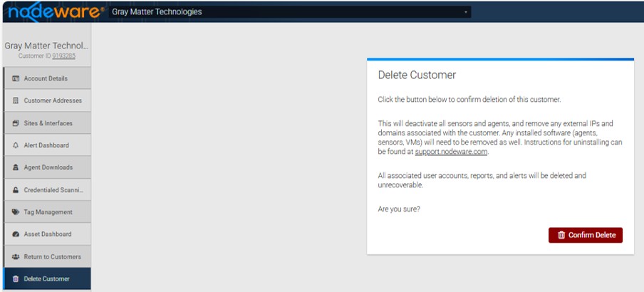
Task: Open the Gray Matter Technologies customer dropdown
Action: (289, 12)
